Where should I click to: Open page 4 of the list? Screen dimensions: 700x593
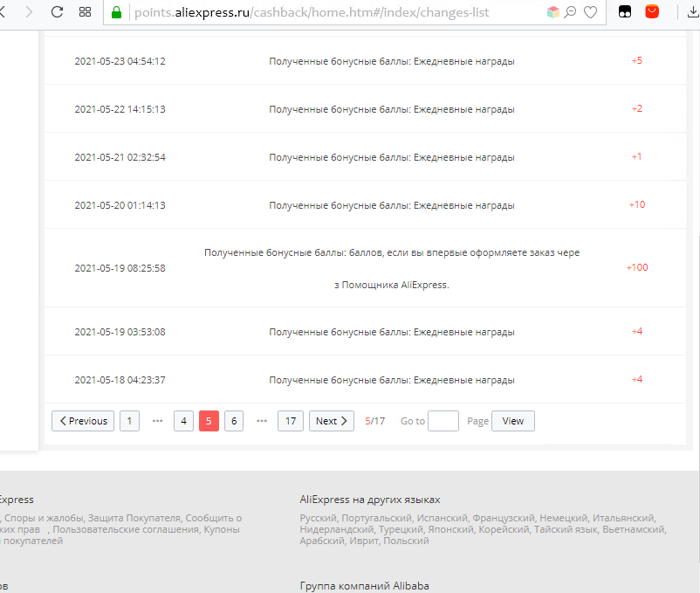click(183, 421)
